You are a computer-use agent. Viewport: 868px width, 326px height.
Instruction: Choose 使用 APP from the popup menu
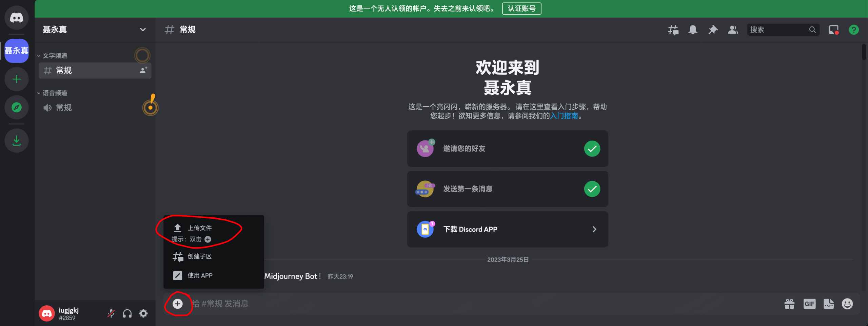click(x=214, y=275)
